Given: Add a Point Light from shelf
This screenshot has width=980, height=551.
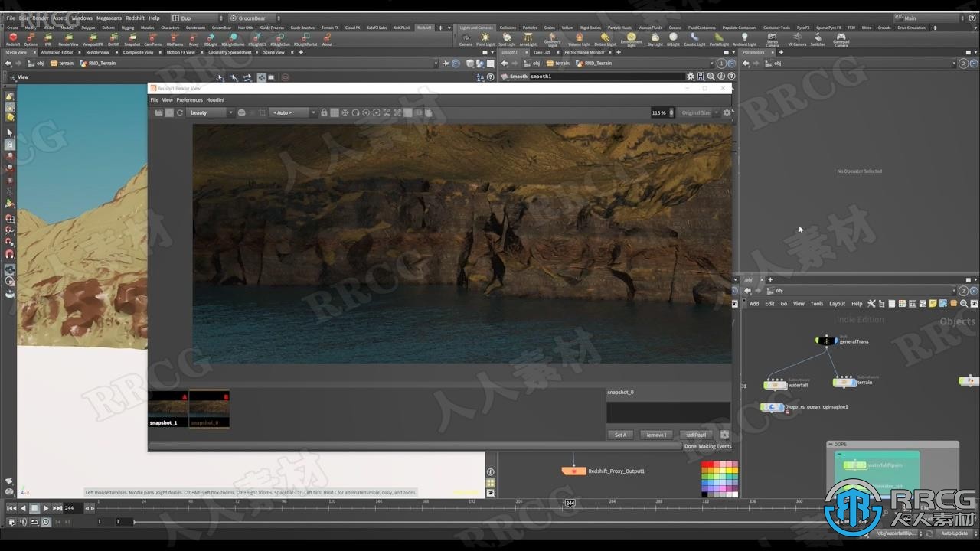Looking at the screenshot, I should tap(485, 38).
